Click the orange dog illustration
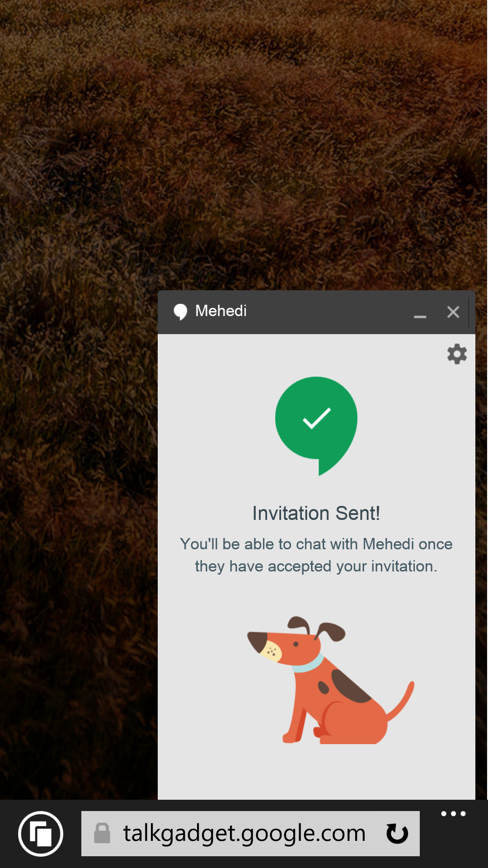This screenshot has width=488, height=868. click(330, 680)
